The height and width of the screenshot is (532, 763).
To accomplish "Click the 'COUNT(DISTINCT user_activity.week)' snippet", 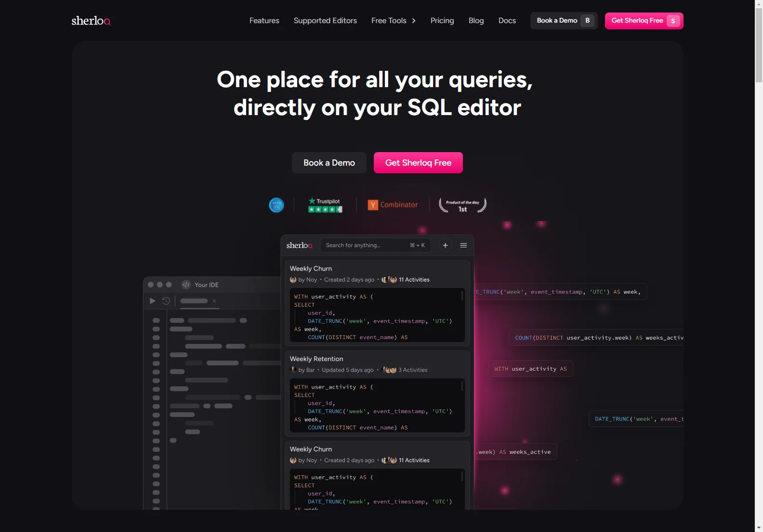I will 596,337.
